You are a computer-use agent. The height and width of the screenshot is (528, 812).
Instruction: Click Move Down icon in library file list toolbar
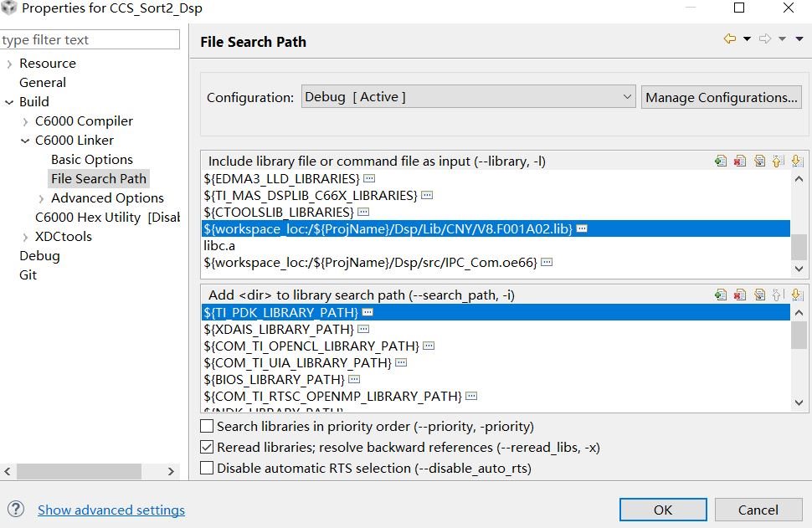click(796, 161)
